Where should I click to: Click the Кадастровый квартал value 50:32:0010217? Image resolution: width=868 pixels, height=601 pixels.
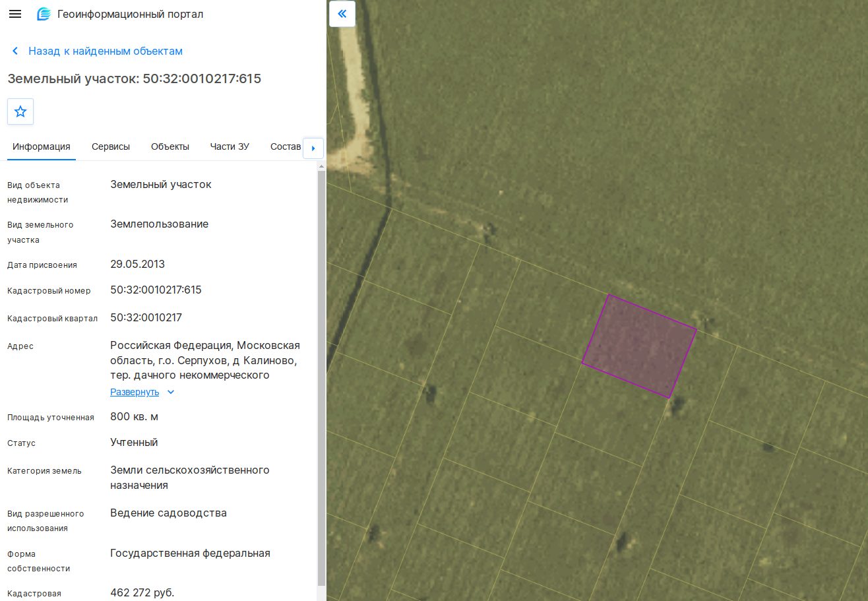click(x=146, y=317)
